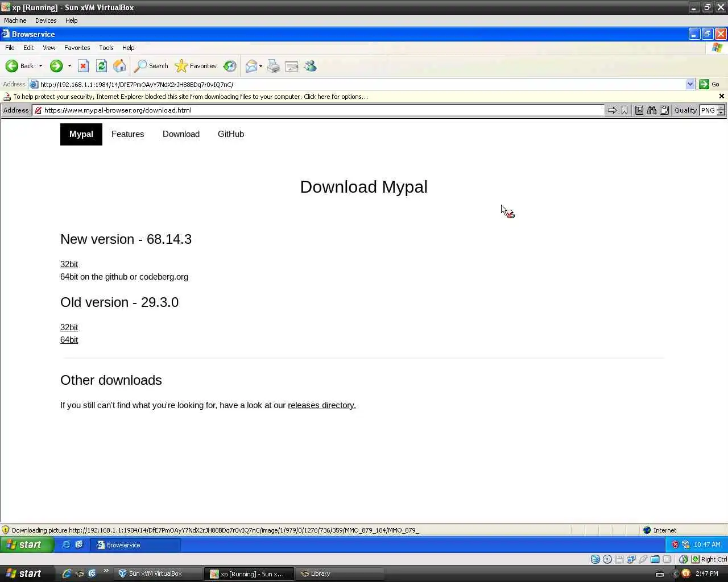Expand the IE address bar dropdown
The image size is (728, 582).
pos(690,84)
